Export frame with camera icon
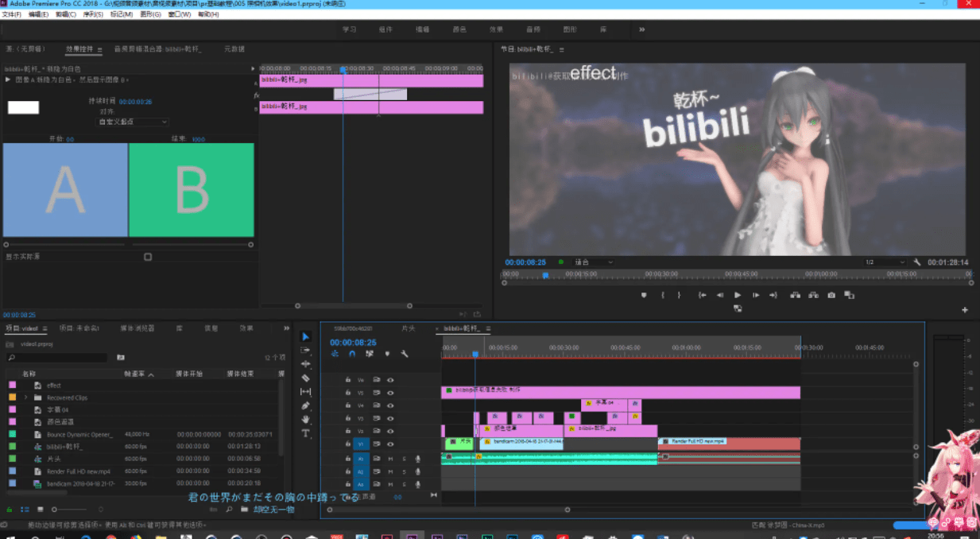Viewport: 980px width, 539px height. click(831, 295)
